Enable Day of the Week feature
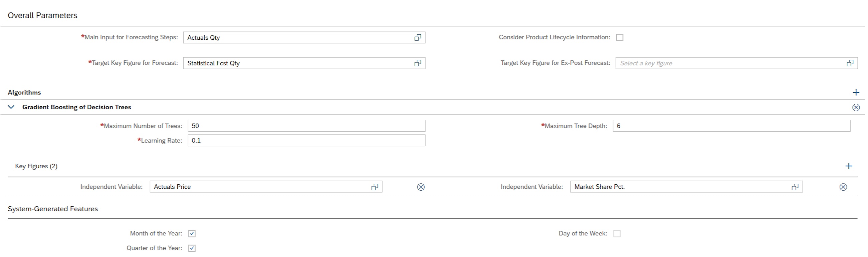Image resolution: width=868 pixels, height=257 pixels. point(617,233)
